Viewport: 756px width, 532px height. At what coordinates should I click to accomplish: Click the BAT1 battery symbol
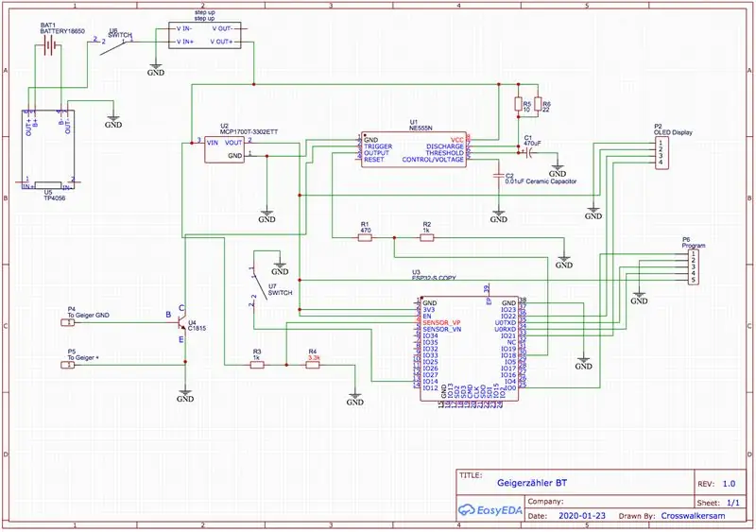(x=49, y=46)
